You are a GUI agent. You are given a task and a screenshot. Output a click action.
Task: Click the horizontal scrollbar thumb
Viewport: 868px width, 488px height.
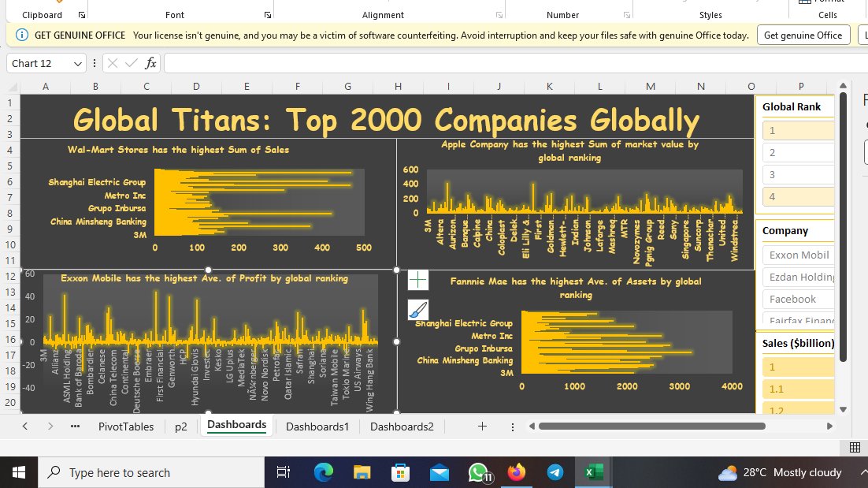pyautogui.click(x=652, y=426)
